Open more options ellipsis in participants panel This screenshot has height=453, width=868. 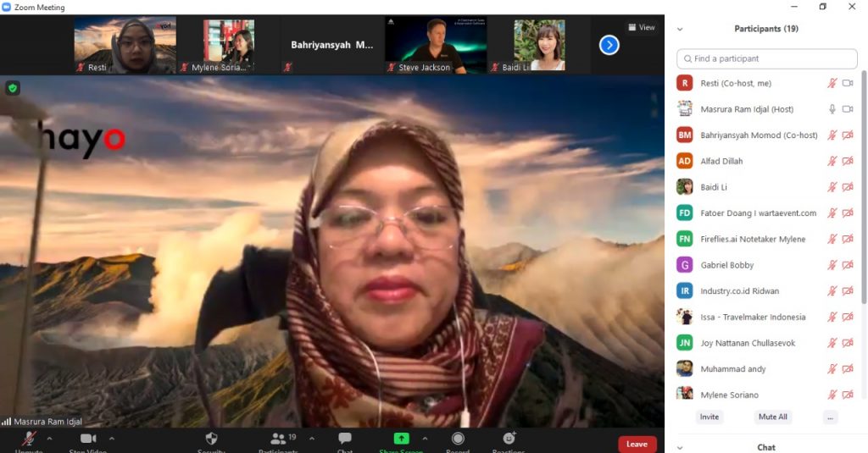830,417
